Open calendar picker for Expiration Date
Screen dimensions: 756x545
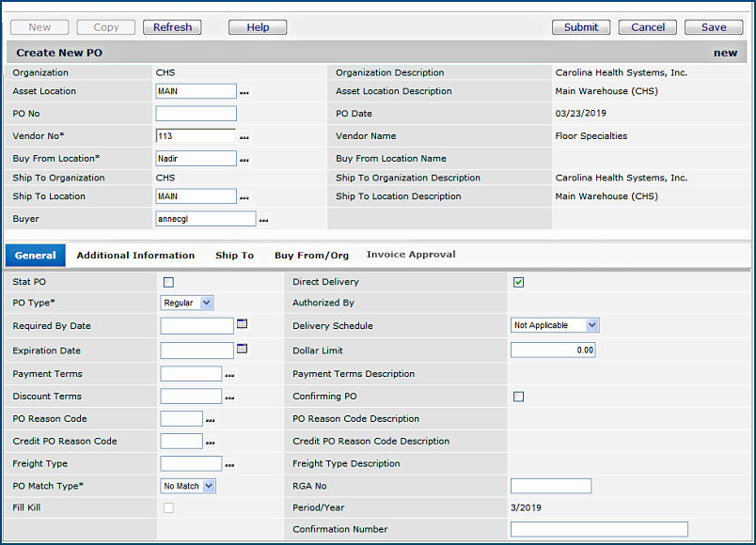click(x=242, y=349)
